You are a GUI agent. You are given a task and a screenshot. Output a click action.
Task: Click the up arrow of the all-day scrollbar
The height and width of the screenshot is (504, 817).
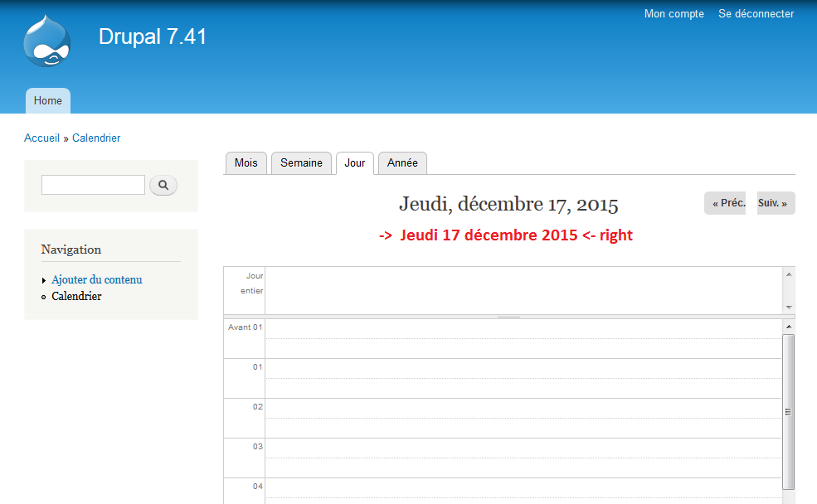789,274
